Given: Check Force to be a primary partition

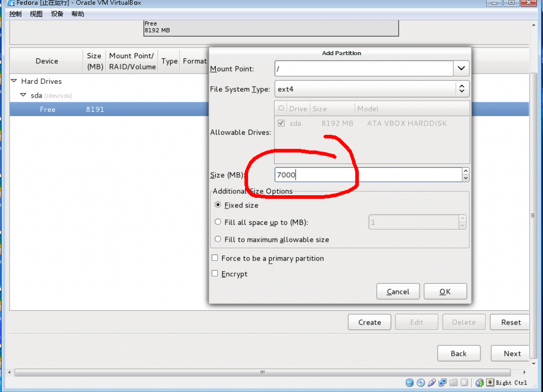Looking at the screenshot, I should coord(215,258).
